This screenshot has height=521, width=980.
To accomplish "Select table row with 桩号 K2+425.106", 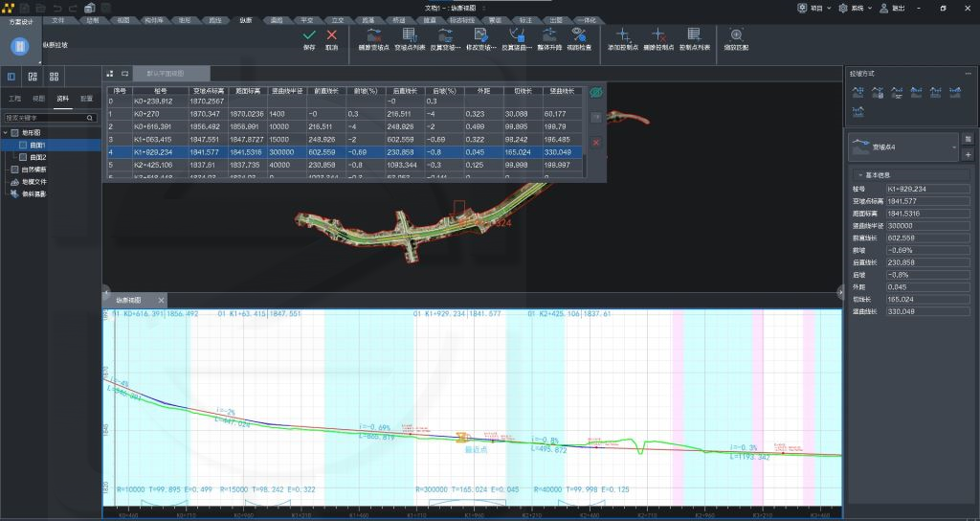I will (x=345, y=165).
